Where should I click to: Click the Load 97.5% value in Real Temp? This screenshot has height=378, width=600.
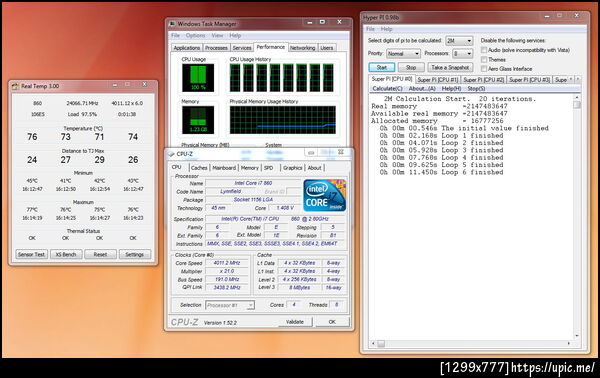click(x=82, y=114)
